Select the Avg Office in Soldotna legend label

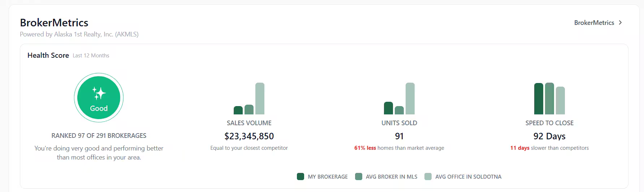click(468, 177)
